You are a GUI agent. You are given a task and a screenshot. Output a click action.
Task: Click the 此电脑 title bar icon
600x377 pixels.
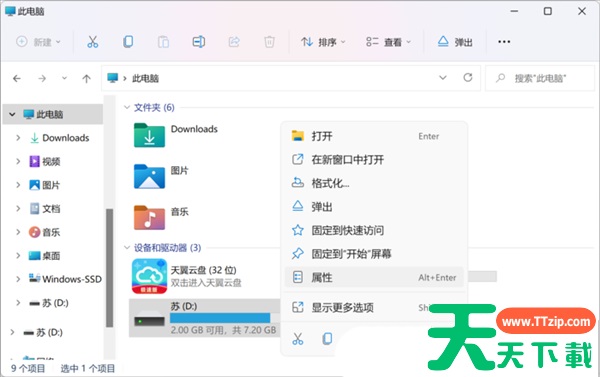coord(10,11)
